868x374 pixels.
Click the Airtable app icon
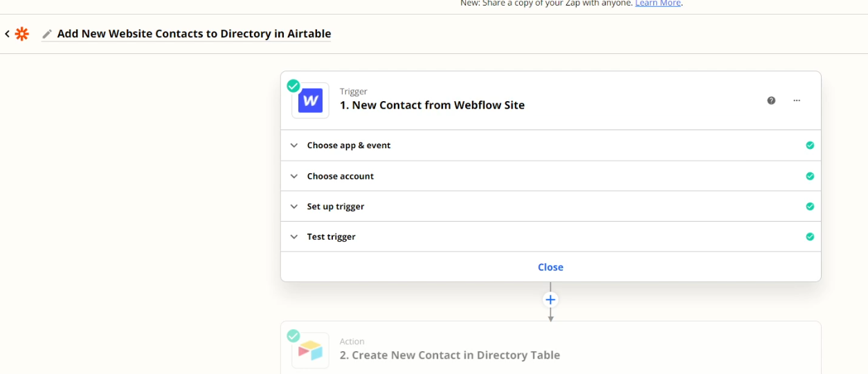click(310, 350)
